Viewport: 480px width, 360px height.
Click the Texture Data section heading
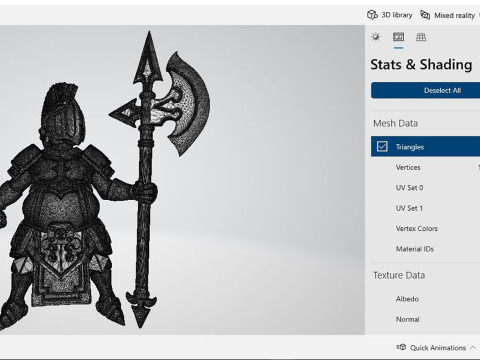coord(399,275)
